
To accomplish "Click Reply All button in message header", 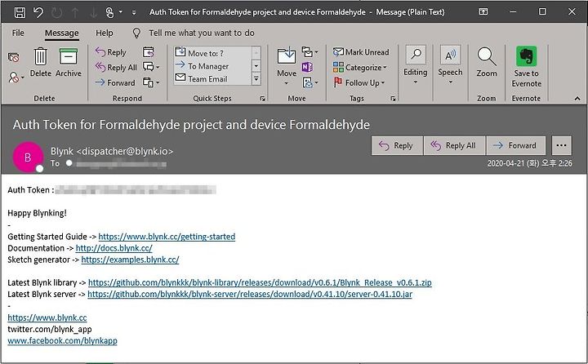I will 455,145.
